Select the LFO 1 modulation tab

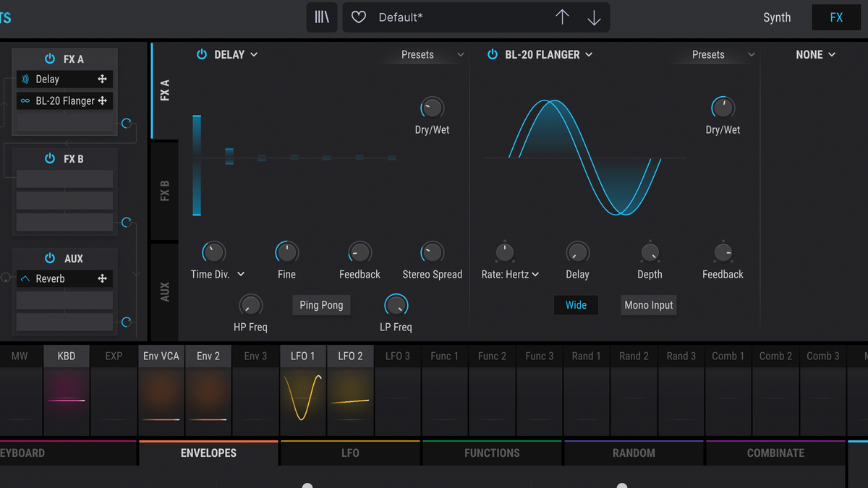302,355
